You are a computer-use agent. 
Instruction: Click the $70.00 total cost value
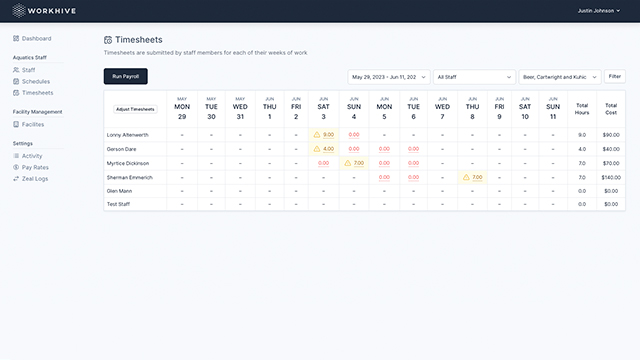pyautogui.click(x=611, y=163)
